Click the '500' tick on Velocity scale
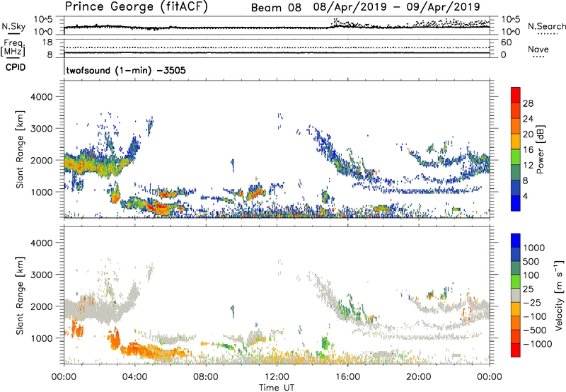566x392 pixels. coord(531,261)
